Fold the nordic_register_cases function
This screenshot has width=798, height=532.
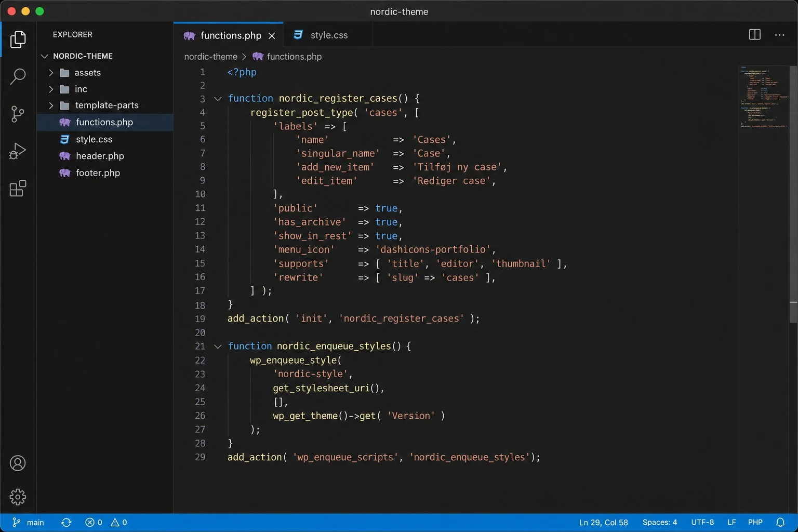[218, 99]
